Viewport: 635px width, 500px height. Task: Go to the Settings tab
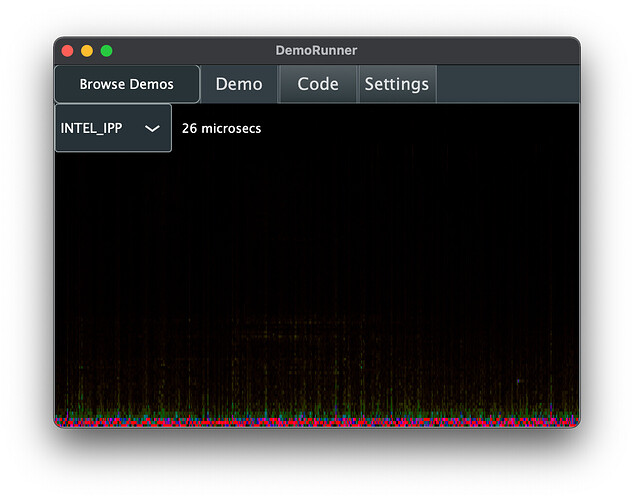tap(397, 84)
